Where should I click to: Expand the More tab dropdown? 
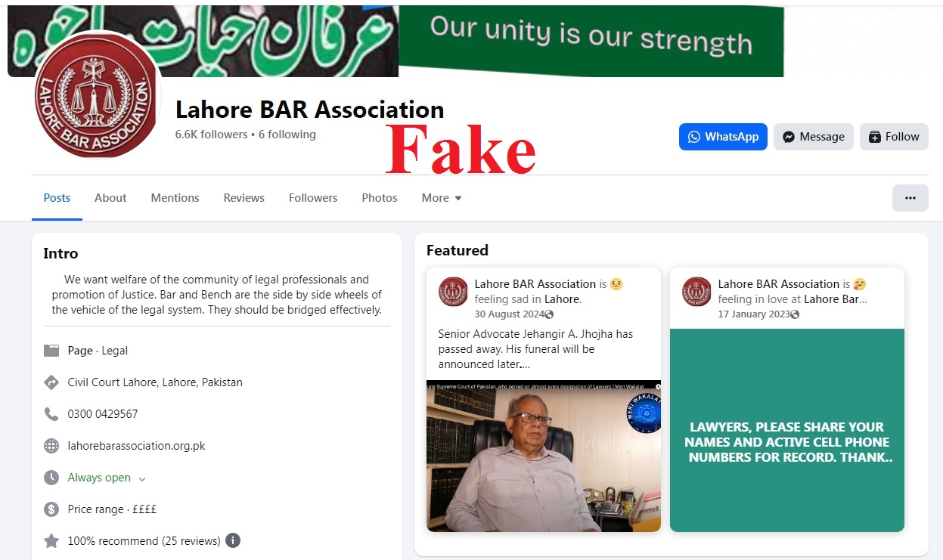pos(442,198)
